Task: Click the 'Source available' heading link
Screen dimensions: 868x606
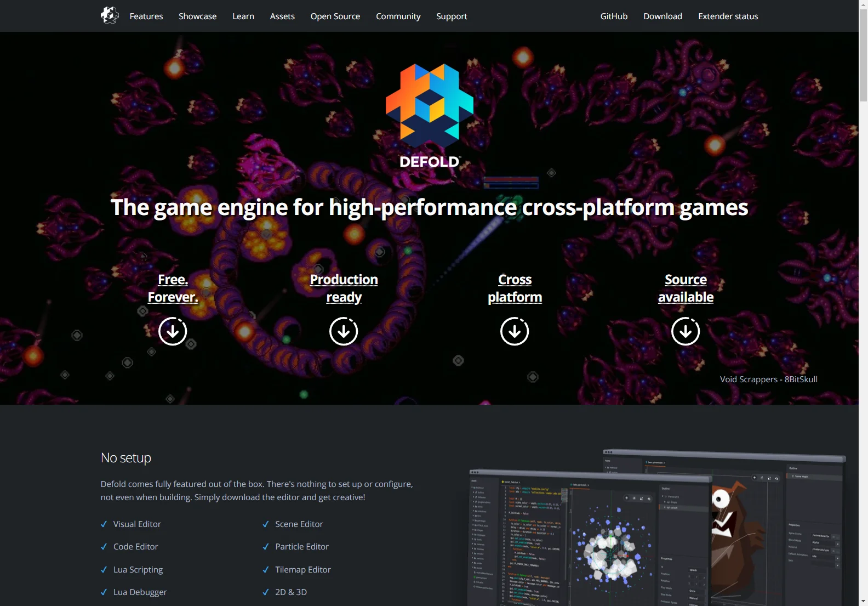Action: 686,288
